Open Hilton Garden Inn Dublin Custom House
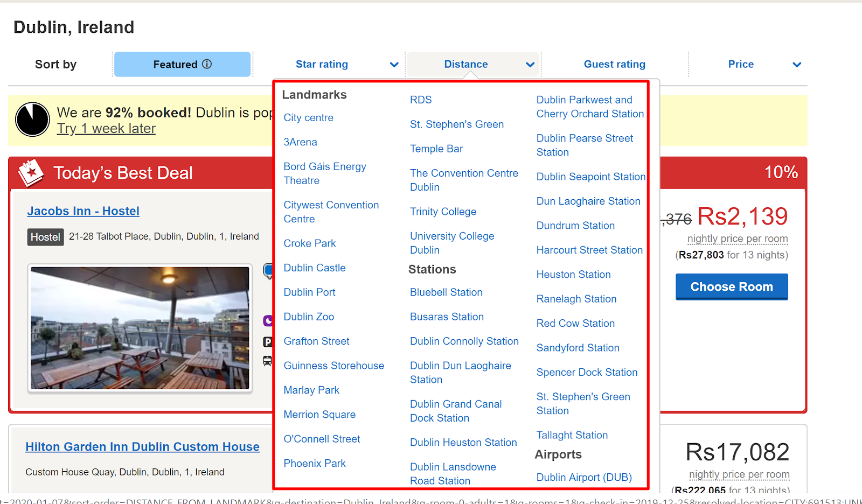The width and height of the screenshot is (862, 504). click(142, 446)
